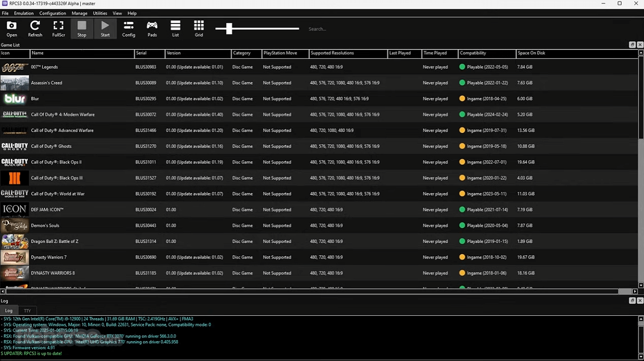Screen dimensions: 644x361
Task: Click the log scrollbar down arrow
Action: click(x=641, y=357)
